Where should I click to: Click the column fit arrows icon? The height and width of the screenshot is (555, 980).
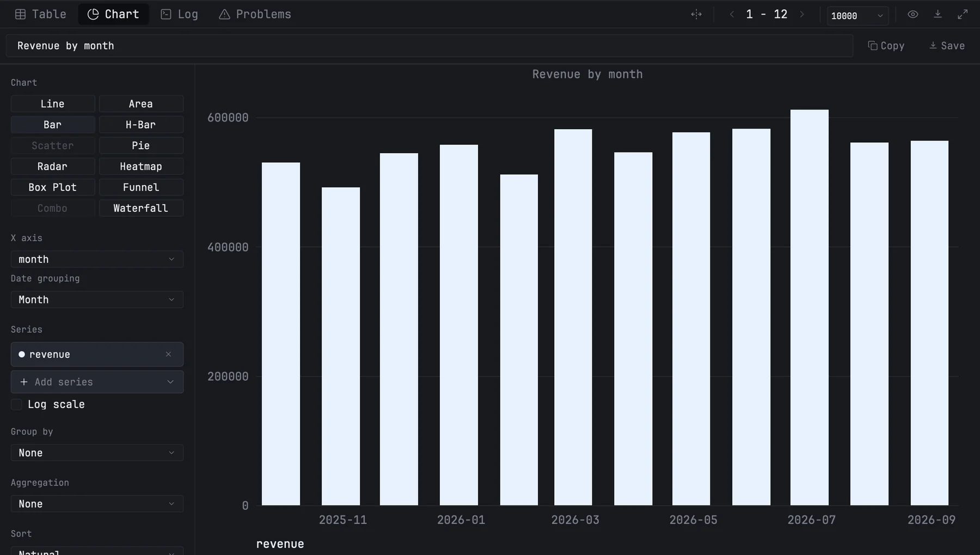click(696, 14)
